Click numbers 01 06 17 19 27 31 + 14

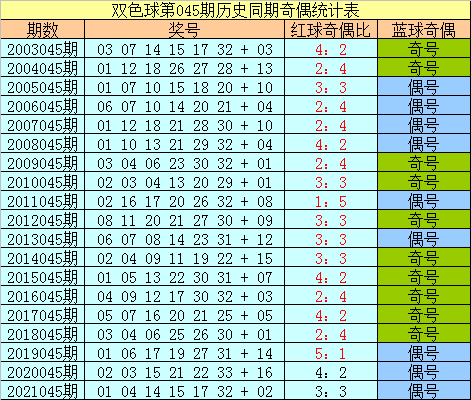click(x=185, y=353)
